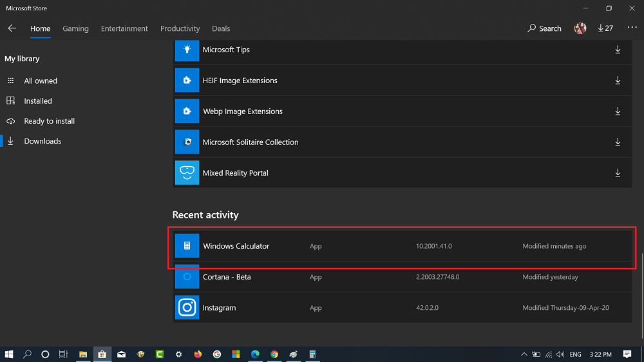This screenshot has width=644, height=362.
Task: Open the Microsoft Solitaire Collection card icon
Action: [x=187, y=142]
